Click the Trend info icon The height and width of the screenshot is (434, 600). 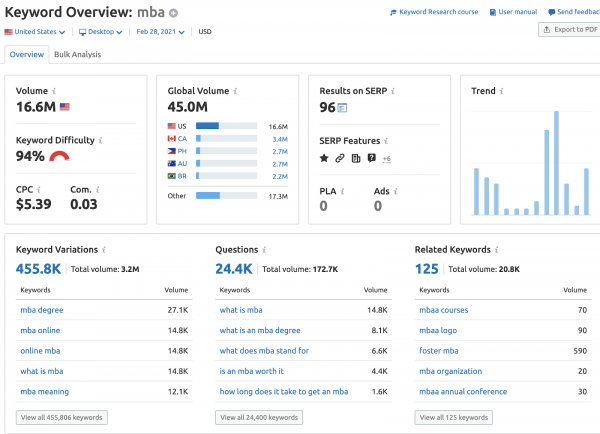click(501, 91)
